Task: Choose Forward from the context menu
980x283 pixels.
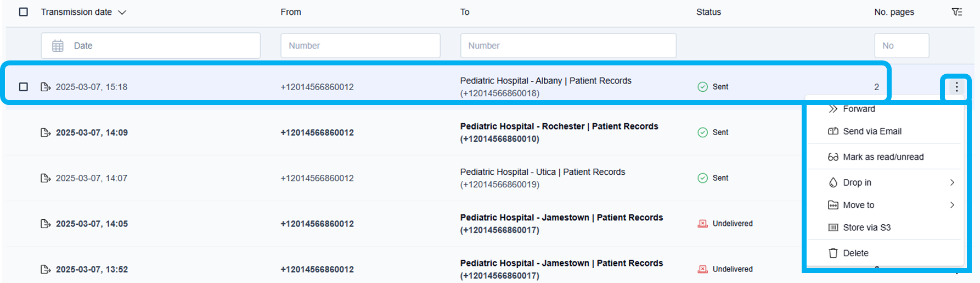Action: coord(859,109)
